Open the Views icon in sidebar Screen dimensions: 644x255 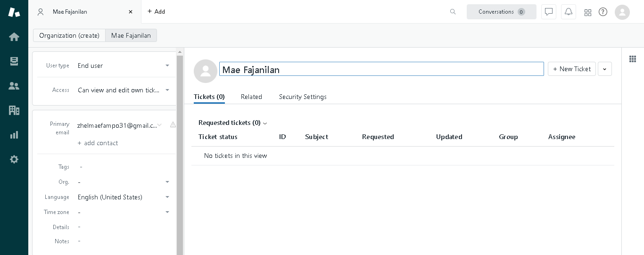[14, 61]
